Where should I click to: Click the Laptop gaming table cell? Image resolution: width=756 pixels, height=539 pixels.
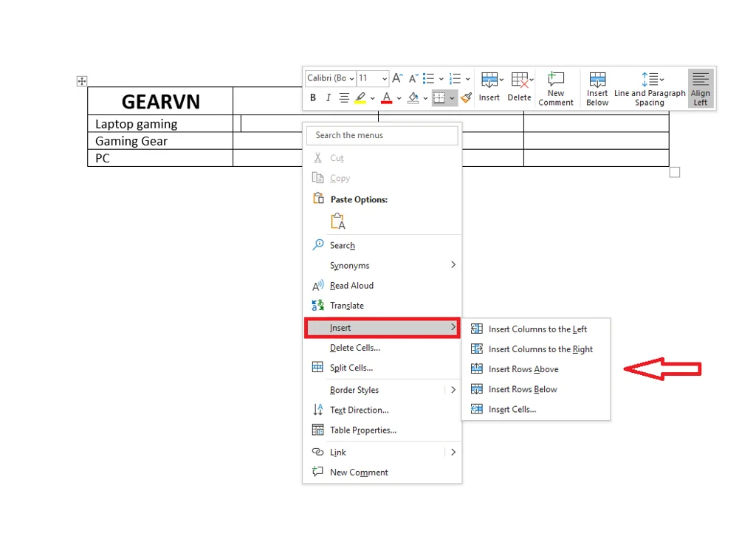coord(160,124)
